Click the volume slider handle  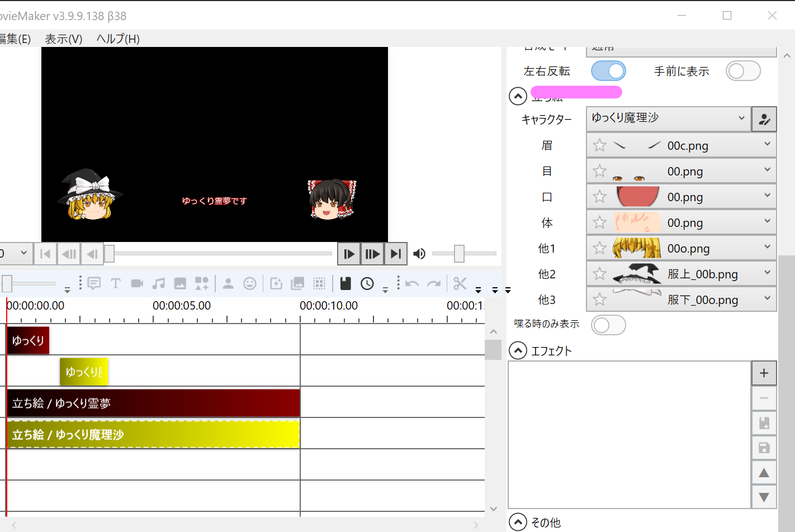[459, 254]
